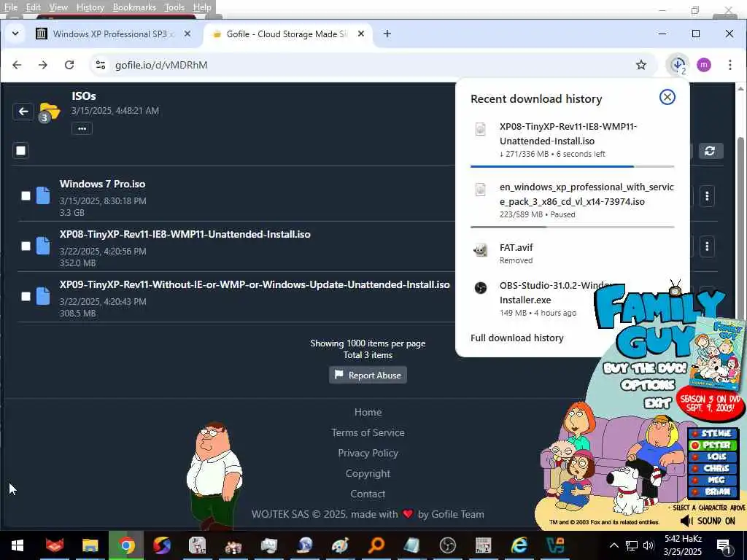The height and width of the screenshot is (560, 747).
Task: Select LOIS in the Family Guy widget
Action: point(712,456)
